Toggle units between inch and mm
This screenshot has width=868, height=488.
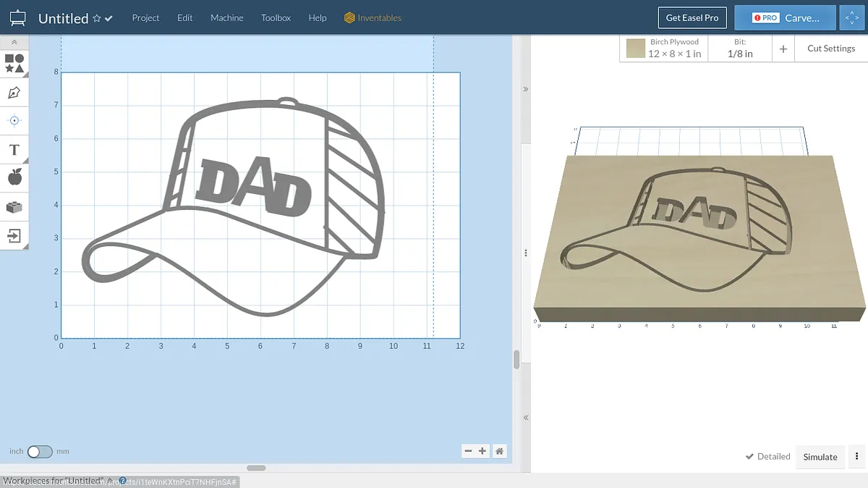pos(40,451)
